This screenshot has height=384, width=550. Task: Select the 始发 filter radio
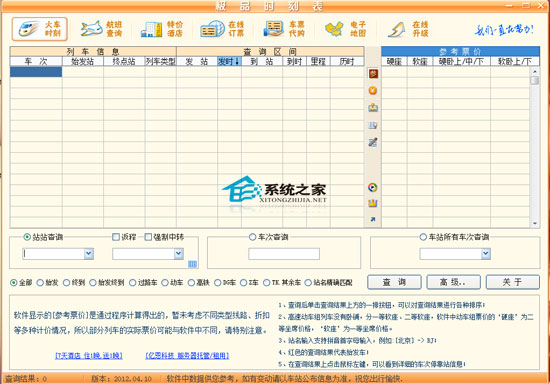(x=40, y=282)
